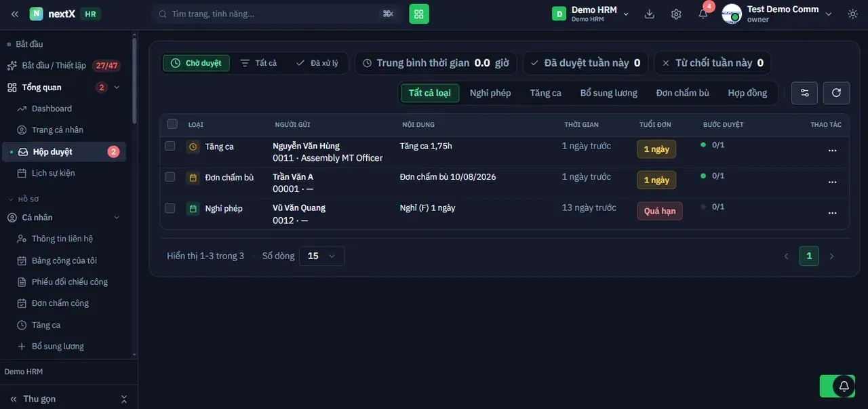The width and height of the screenshot is (868, 409).
Task: Expand Demo HRM company switcher
Action: [591, 14]
